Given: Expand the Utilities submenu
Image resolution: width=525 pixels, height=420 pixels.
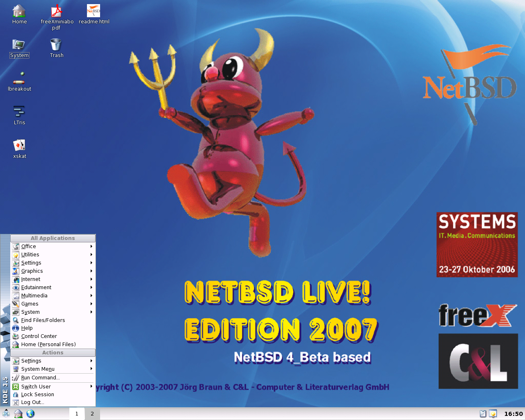Looking at the screenshot, I should point(53,255).
